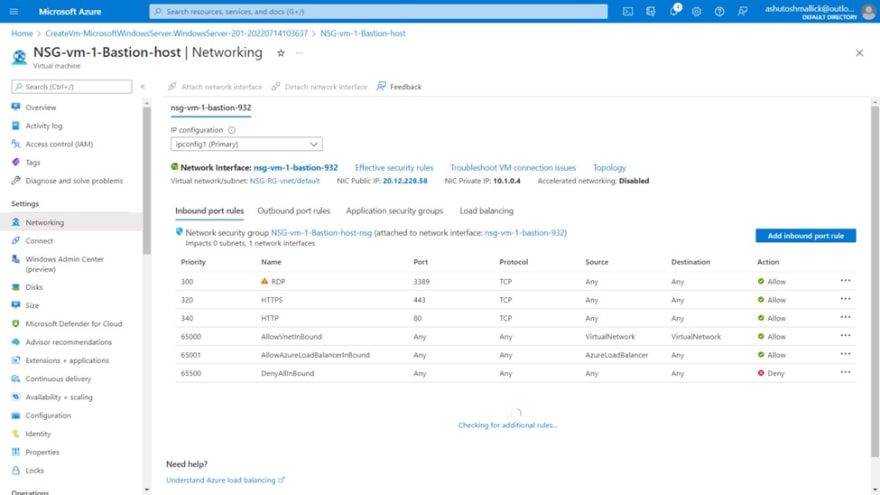Open Directories and subscriptions filter icon
Screen dimensions: 880x495
[x=650, y=11]
